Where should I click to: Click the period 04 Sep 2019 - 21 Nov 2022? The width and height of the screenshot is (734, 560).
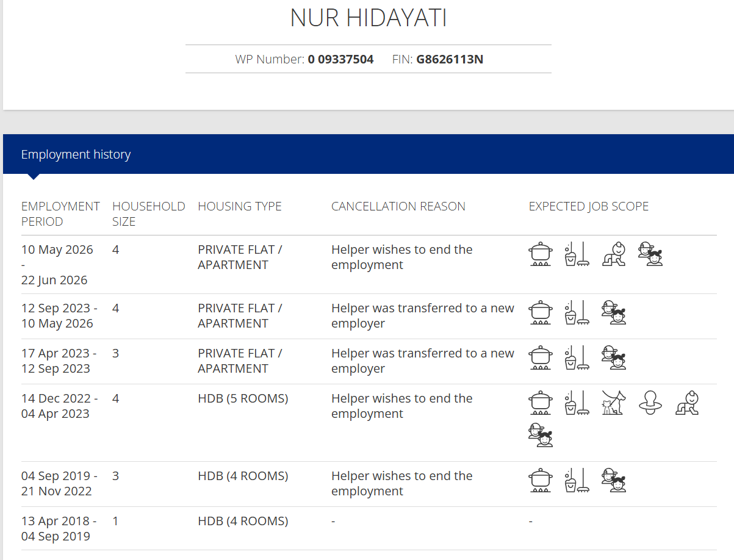[x=59, y=484]
